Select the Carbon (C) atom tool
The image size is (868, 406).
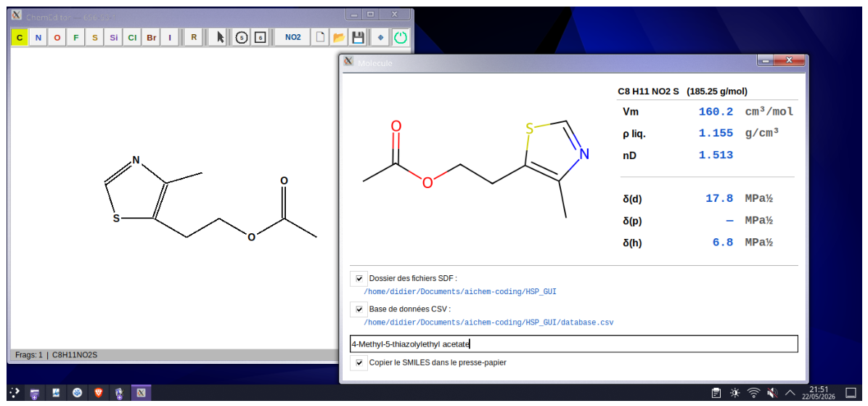coord(20,38)
